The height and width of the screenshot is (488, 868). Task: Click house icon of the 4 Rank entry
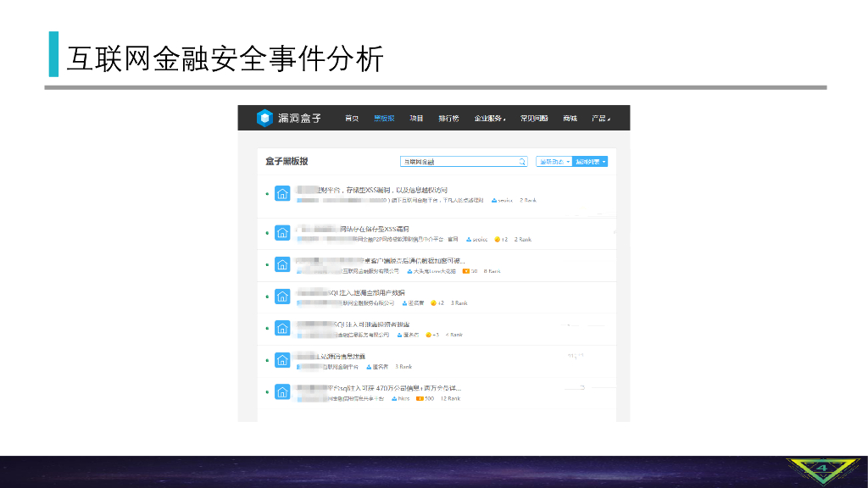282,328
